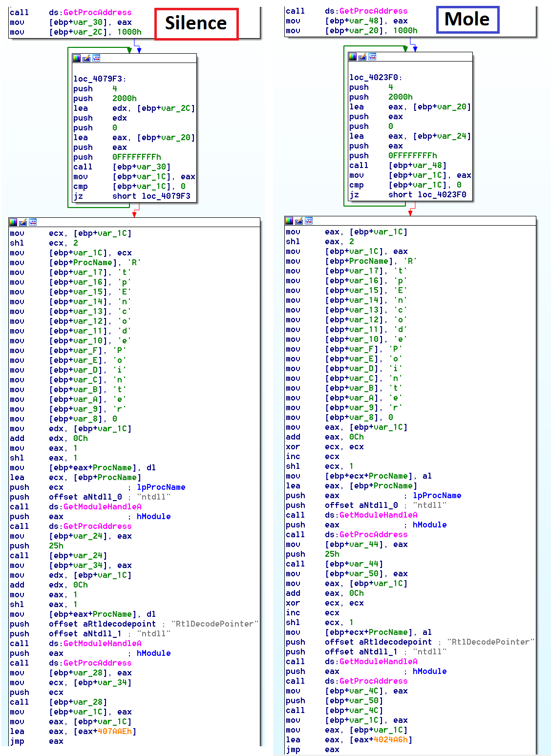Click line 'mov [ebp+var_4C], eax'
Image resolution: width=551 pixels, height=756 pixels.
click(347, 691)
